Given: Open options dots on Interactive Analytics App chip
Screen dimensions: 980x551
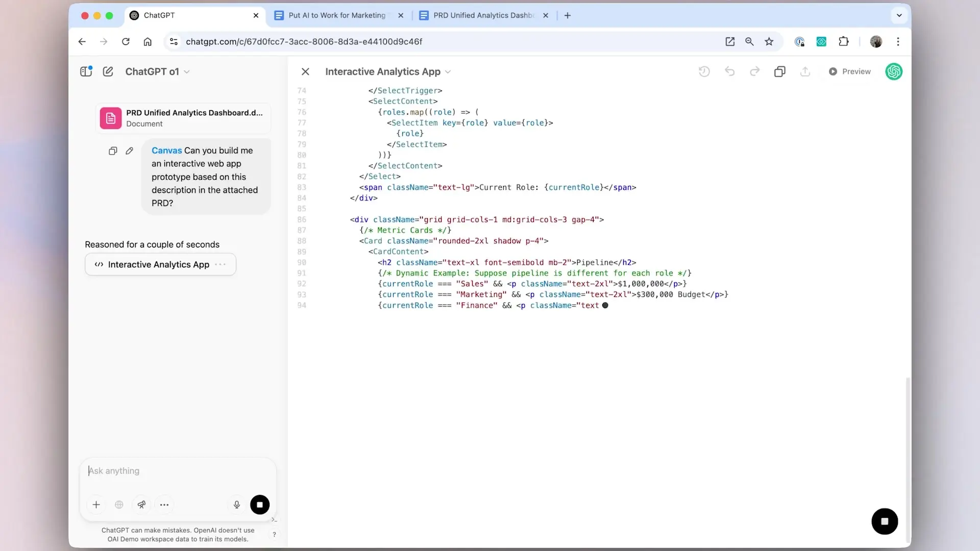Looking at the screenshot, I should [220, 264].
